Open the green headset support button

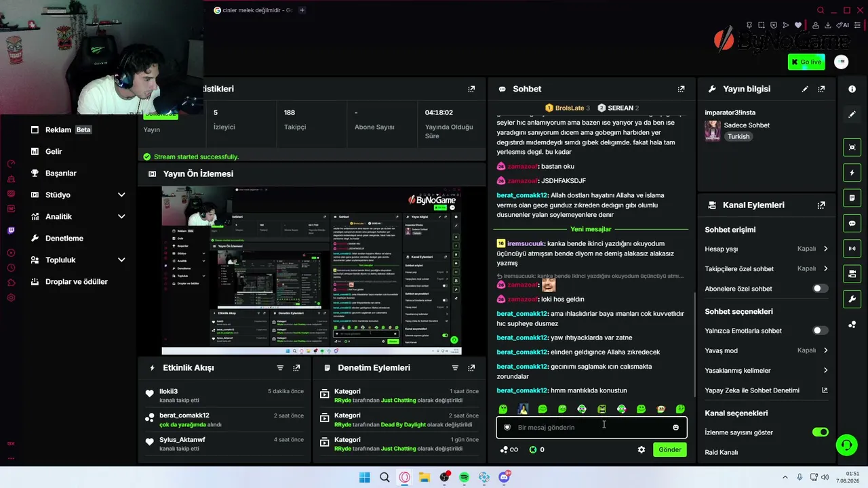pos(846,445)
